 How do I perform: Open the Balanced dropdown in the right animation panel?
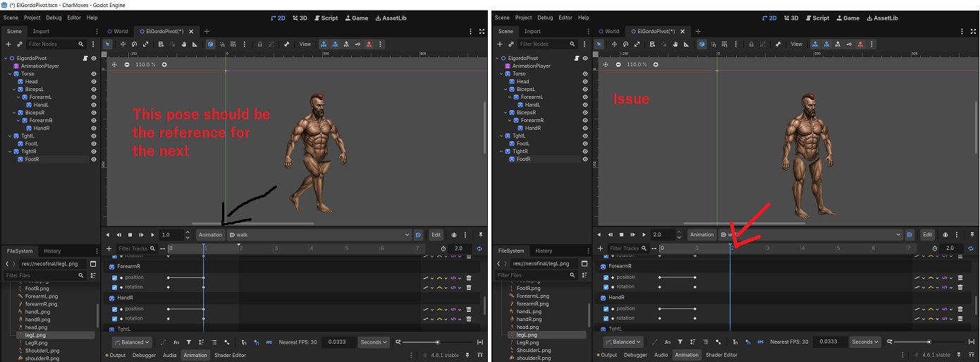click(623, 342)
